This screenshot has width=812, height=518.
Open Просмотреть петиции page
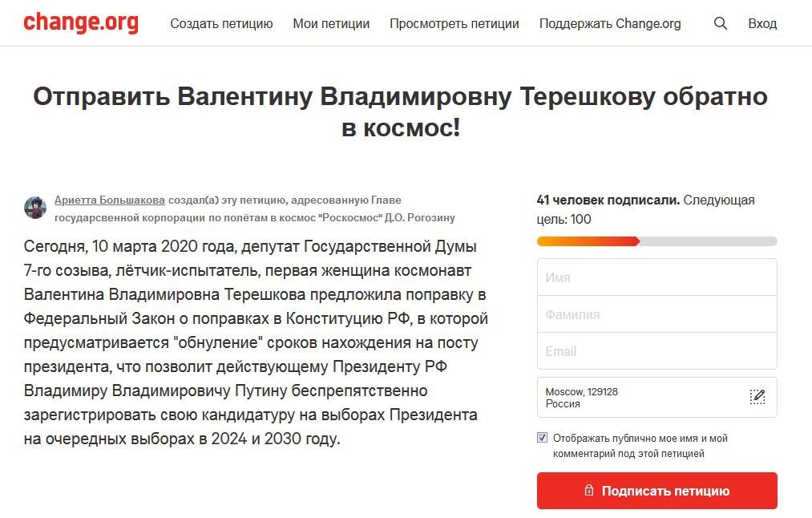pos(454,24)
